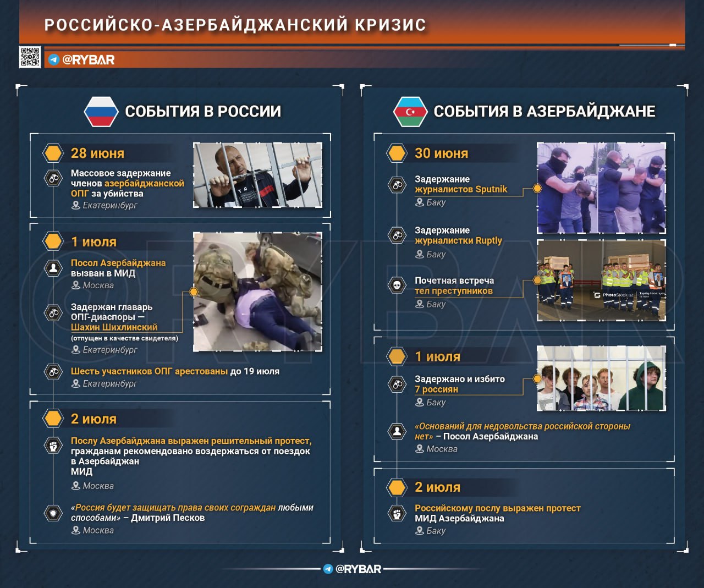The width and height of the screenshot is (704, 588).
Task: Click the orange hexagon for 2 июля in Russia
Action: (x=53, y=419)
